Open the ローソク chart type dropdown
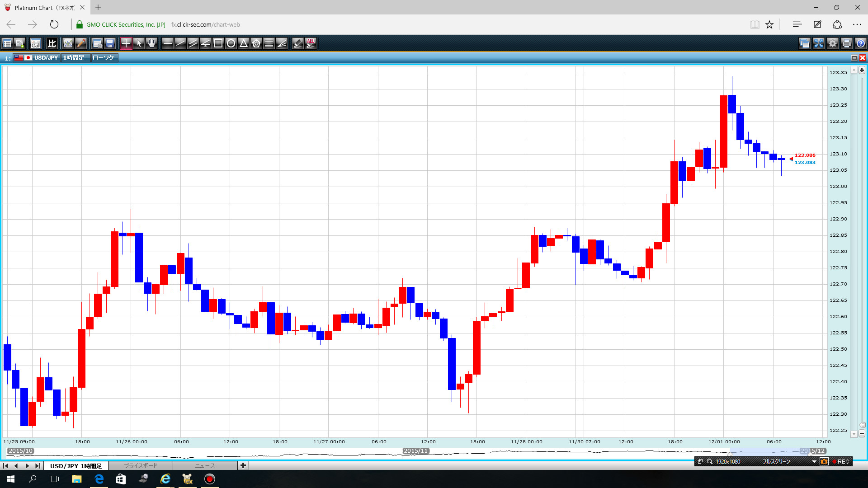868x488 pixels. pos(104,58)
